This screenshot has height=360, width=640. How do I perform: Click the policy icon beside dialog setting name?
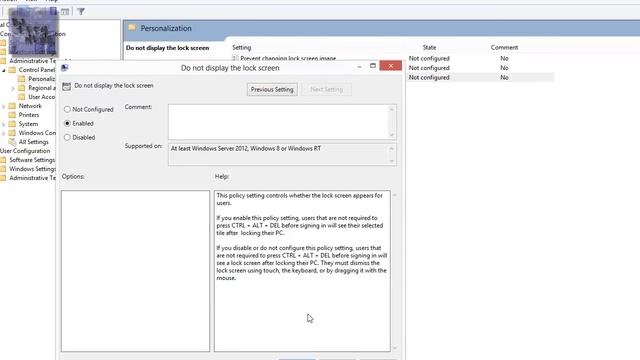click(x=67, y=86)
